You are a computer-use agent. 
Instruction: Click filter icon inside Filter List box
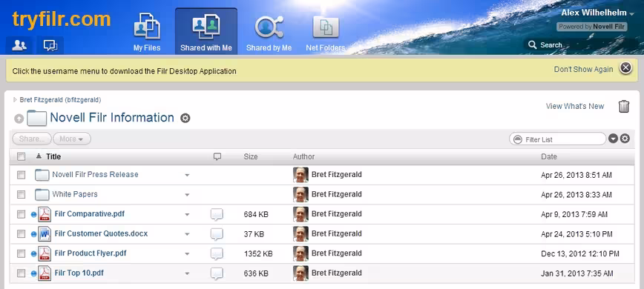(517, 139)
